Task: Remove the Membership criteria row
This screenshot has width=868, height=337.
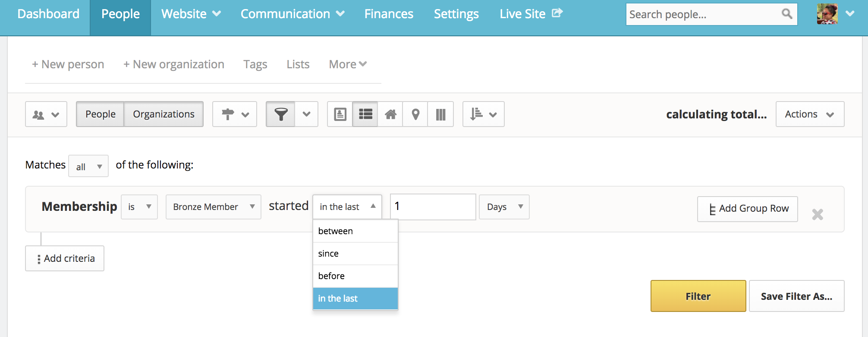Action: (x=818, y=214)
